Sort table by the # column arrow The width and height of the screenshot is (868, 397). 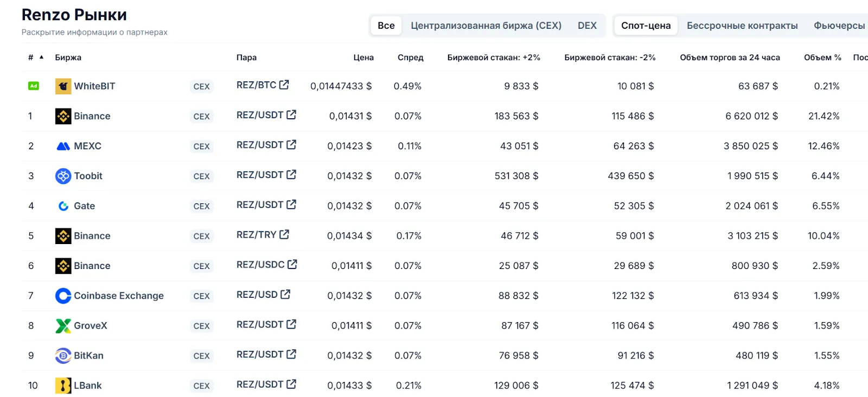42,57
